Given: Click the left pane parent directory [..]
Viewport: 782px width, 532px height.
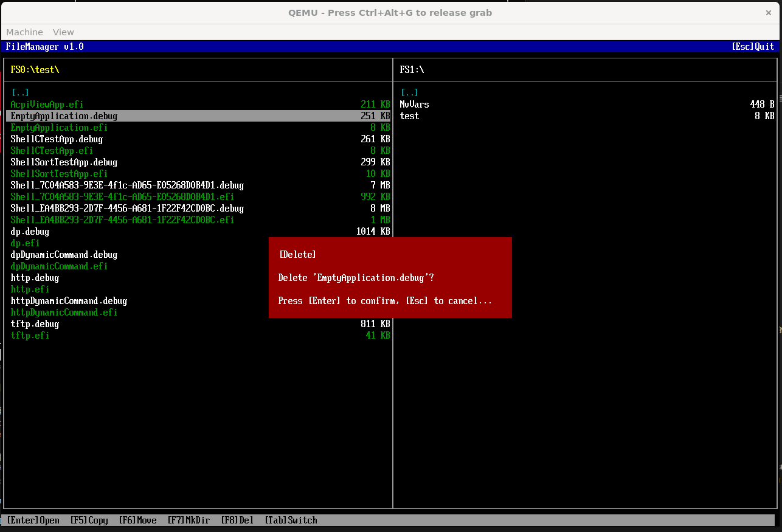Looking at the screenshot, I should (x=20, y=93).
